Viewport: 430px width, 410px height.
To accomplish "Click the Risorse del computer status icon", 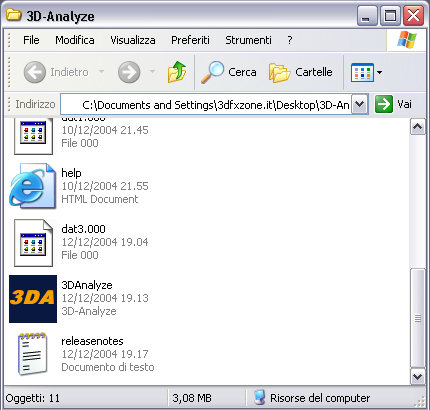I will coord(259,397).
